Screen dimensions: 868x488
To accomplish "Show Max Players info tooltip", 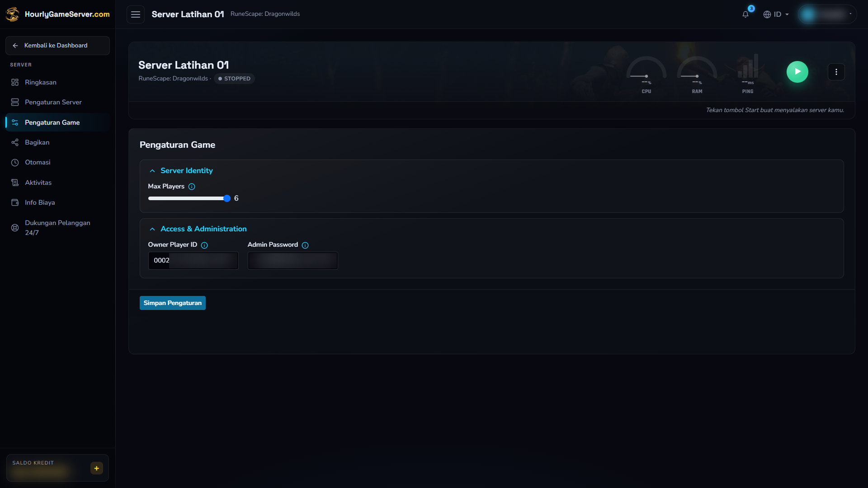I will (x=192, y=187).
